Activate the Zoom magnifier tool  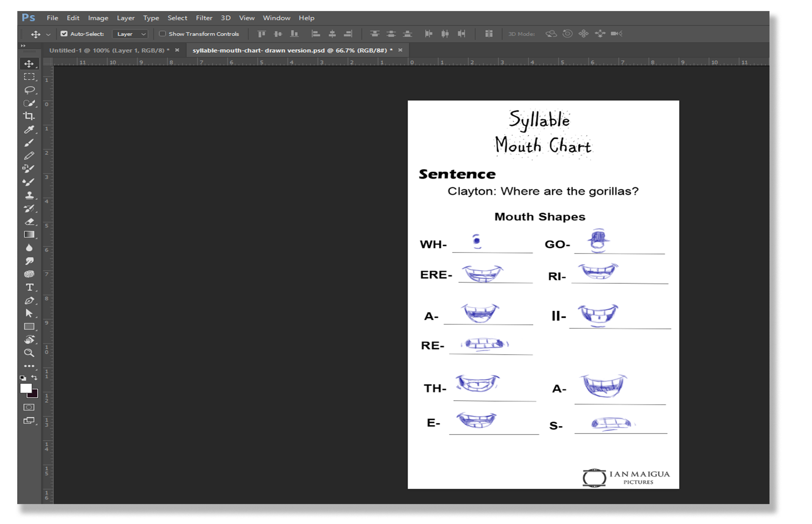point(29,353)
